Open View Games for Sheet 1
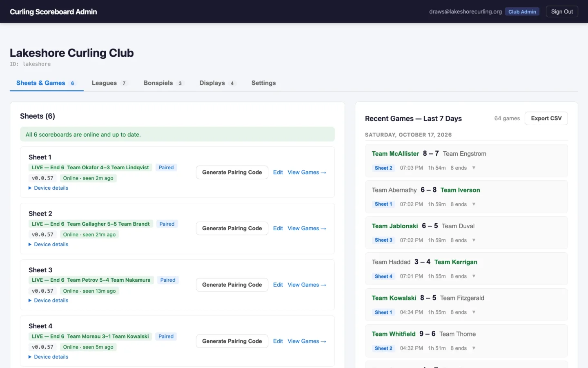Viewport: 588px width, 368px height. tap(307, 173)
